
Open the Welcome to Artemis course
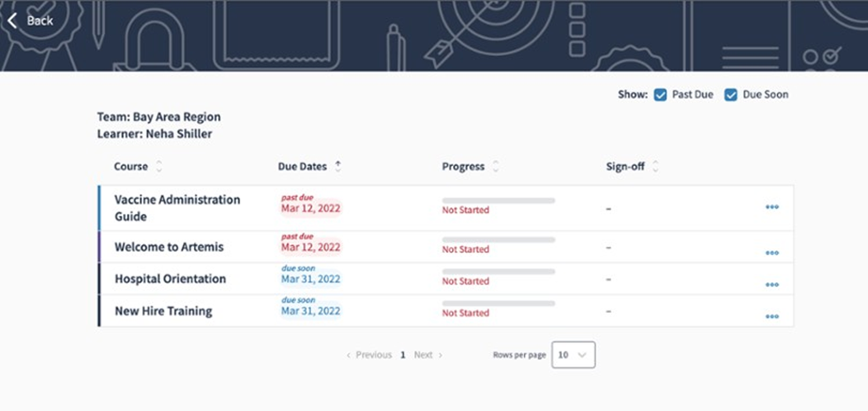(x=168, y=247)
